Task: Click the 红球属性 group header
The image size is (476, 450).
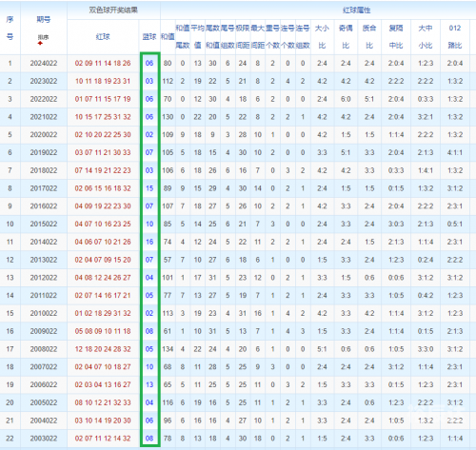Action: tap(357, 10)
